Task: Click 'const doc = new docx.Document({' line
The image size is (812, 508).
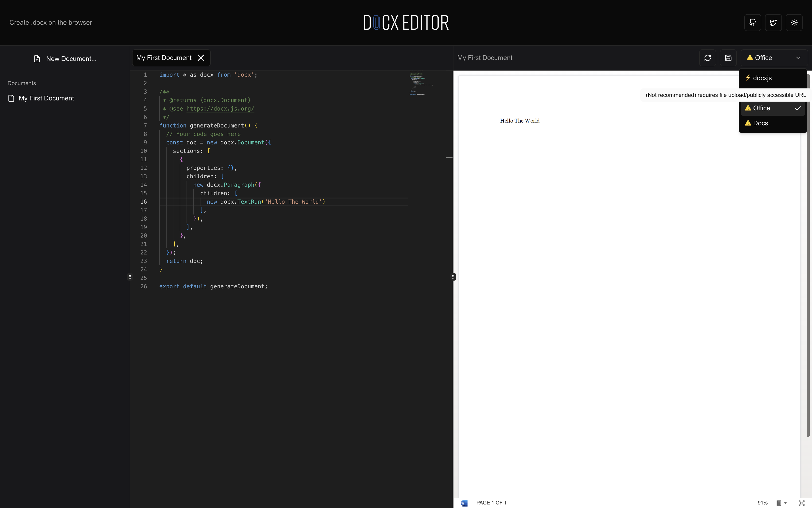Action: coord(219,143)
